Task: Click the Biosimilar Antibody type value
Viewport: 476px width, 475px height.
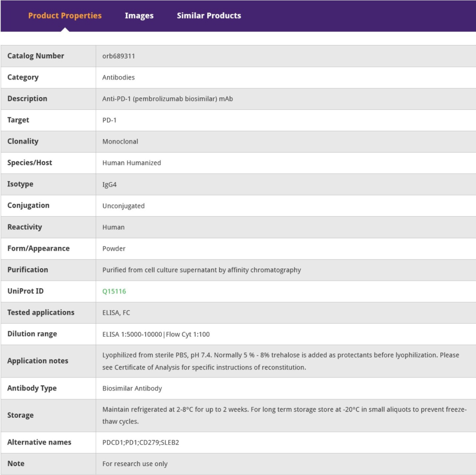Action: [132, 389]
